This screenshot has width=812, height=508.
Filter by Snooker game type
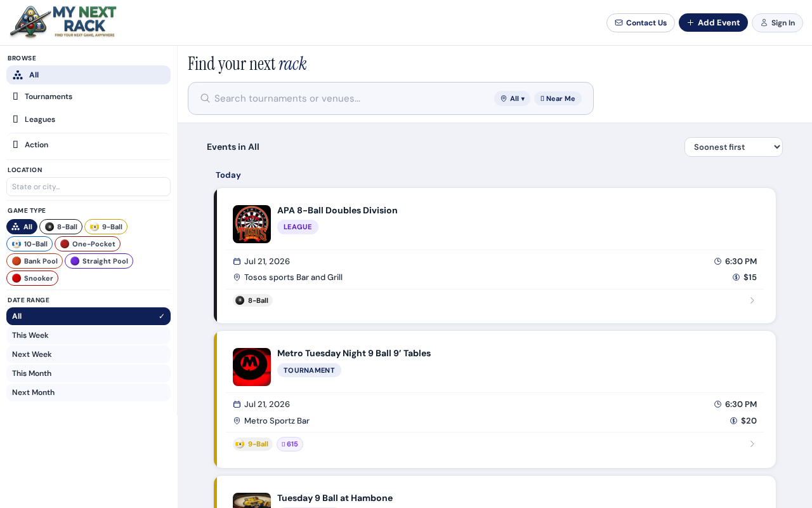tap(32, 278)
